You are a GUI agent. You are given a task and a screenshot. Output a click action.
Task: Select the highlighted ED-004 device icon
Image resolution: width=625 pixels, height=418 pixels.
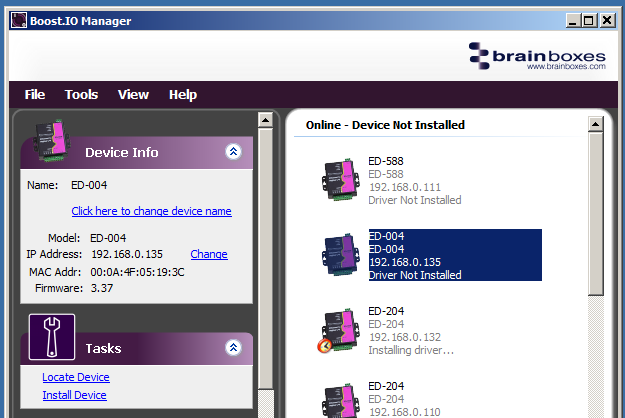coord(340,255)
